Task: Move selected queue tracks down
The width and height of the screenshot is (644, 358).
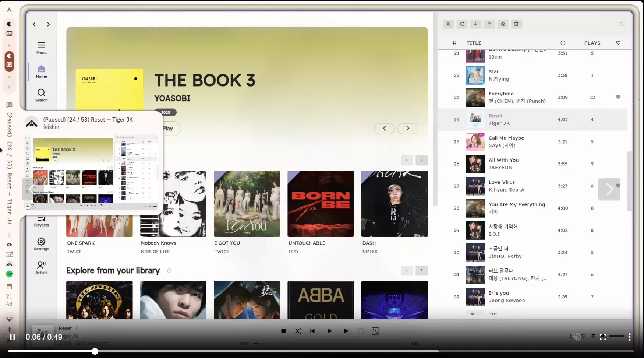Action: tap(475, 24)
